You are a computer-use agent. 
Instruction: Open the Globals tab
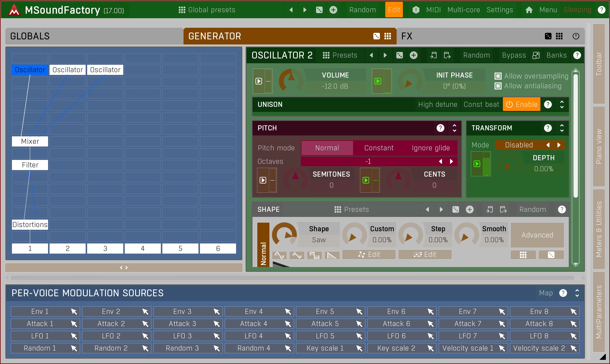coord(30,36)
